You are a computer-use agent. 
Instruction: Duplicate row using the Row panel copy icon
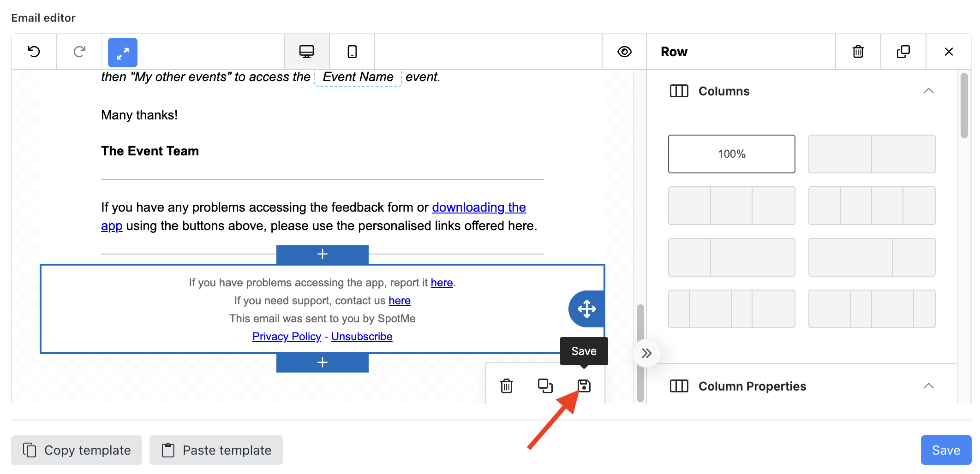(903, 52)
